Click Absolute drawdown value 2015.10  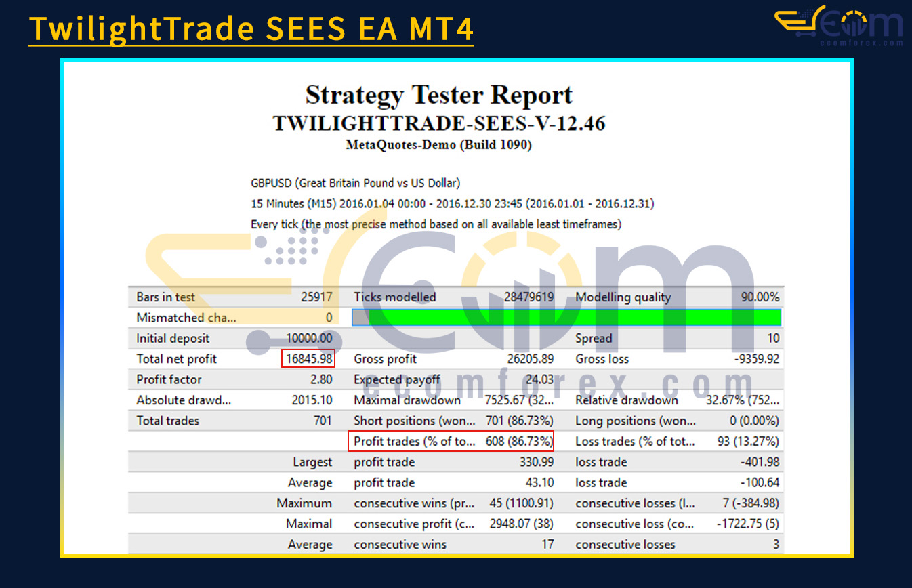point(312,400)
